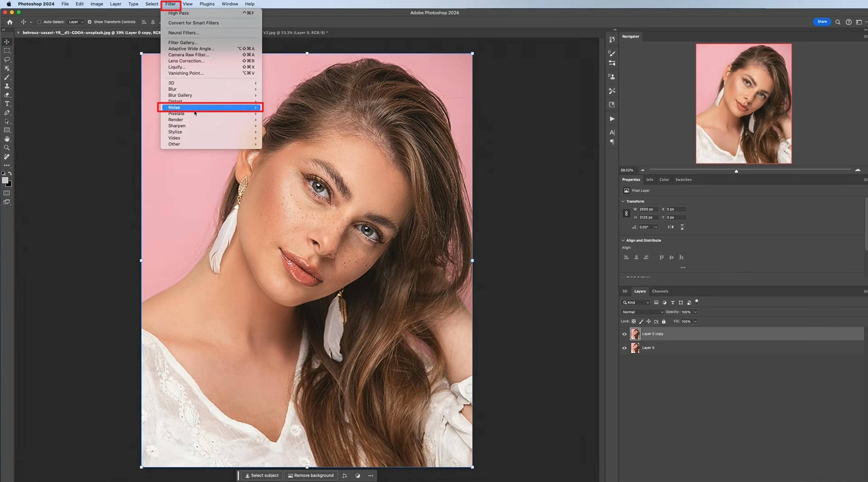Select the Object Selection tool

tap(7, 68)
